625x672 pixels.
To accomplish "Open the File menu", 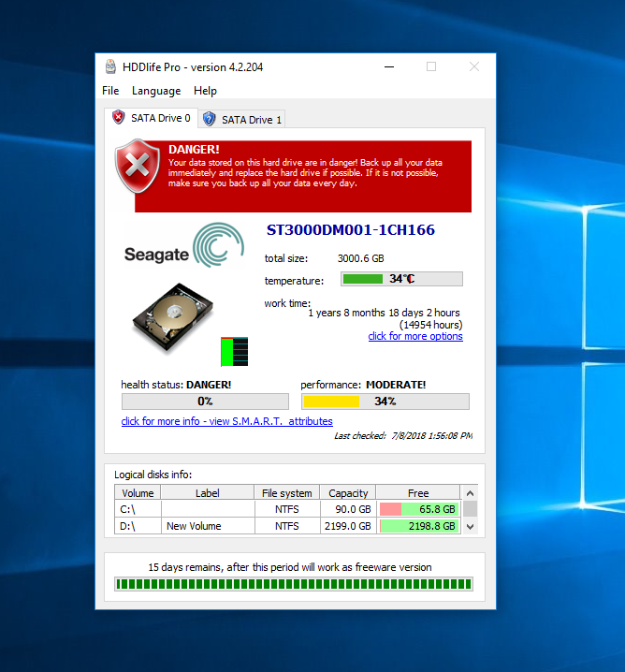I will click(x=110, y=91).
